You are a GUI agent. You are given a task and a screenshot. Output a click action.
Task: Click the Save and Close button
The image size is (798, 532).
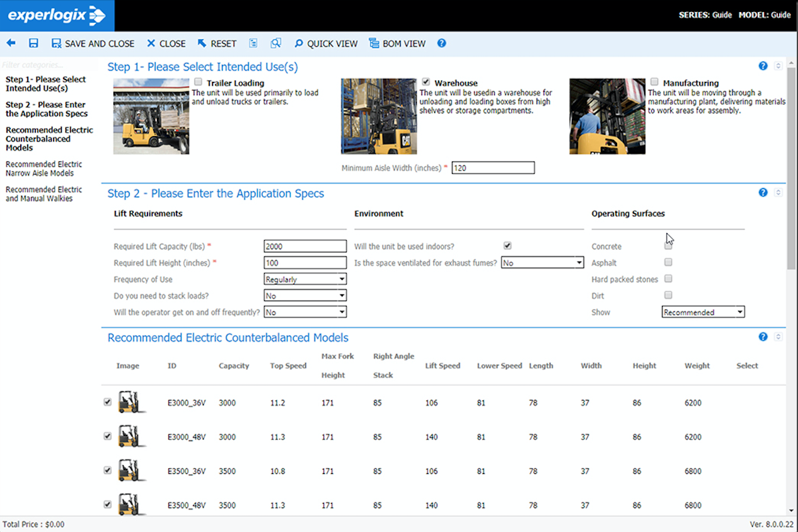click(x=93, y=43)
